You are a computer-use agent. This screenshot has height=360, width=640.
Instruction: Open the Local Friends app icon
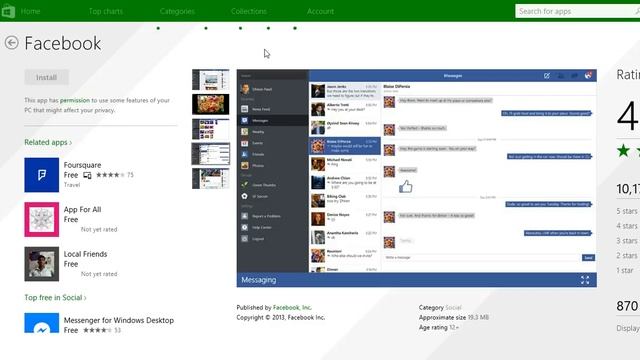(42, 264)
